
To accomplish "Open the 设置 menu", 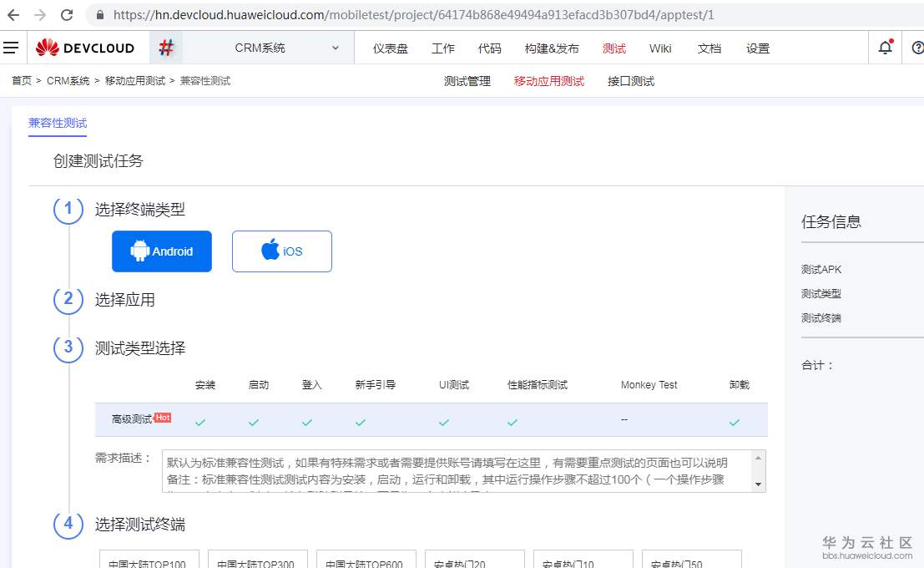I will [758, 48].
